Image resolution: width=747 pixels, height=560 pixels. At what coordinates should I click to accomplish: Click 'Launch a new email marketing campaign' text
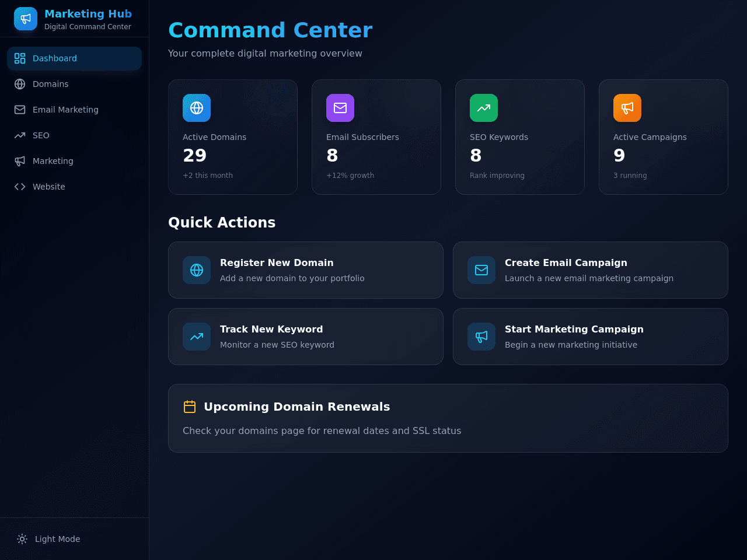click(589, 278)
